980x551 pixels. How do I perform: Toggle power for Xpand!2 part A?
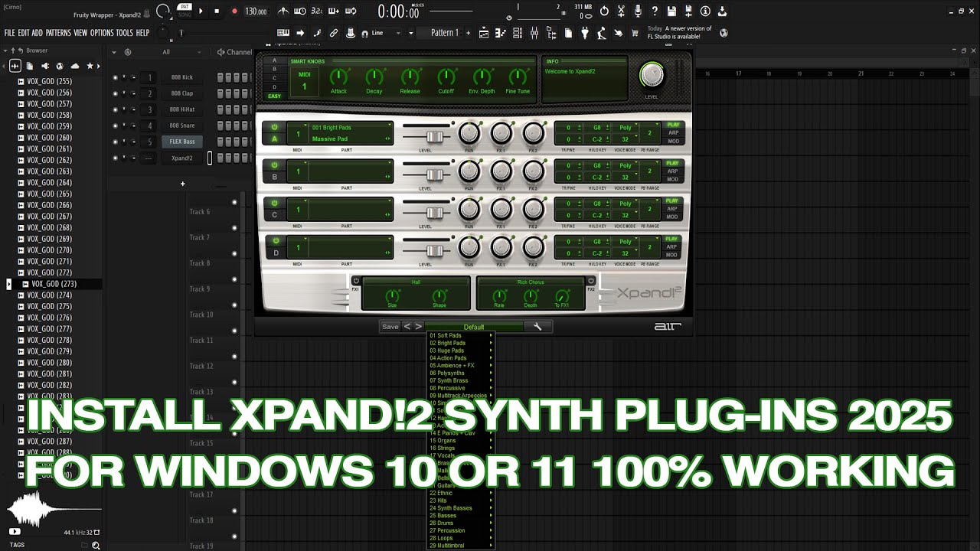pos(275,127)
